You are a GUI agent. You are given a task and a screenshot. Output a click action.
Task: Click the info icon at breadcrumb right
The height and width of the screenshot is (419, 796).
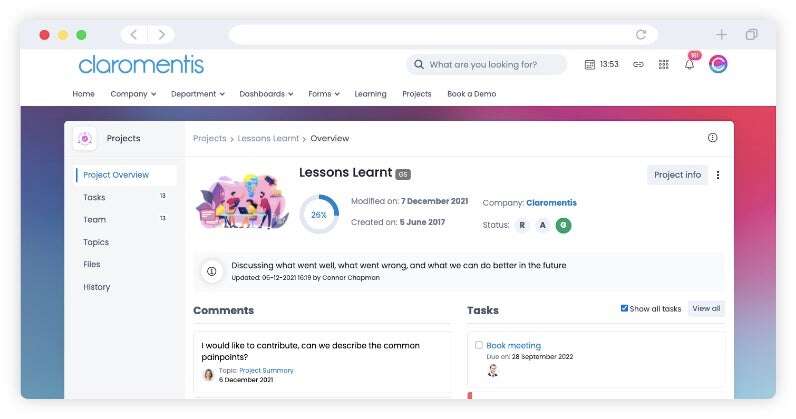pos(712,138)
